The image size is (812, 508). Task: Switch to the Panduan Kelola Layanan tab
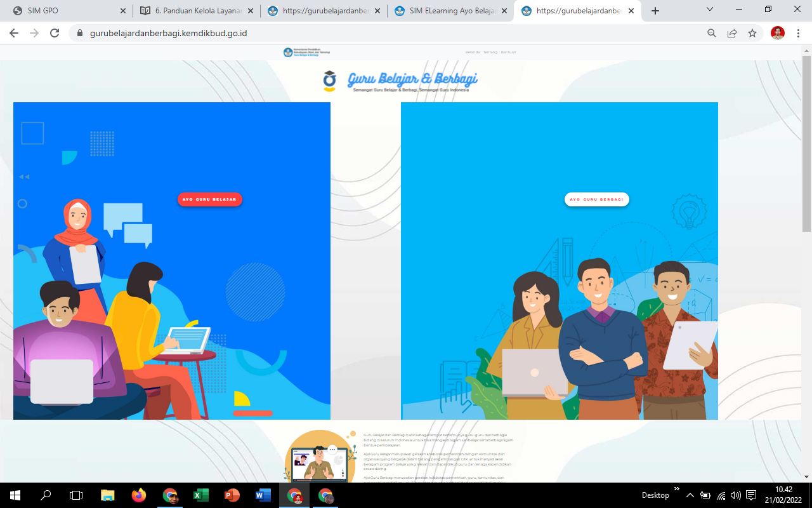[197, 11]
